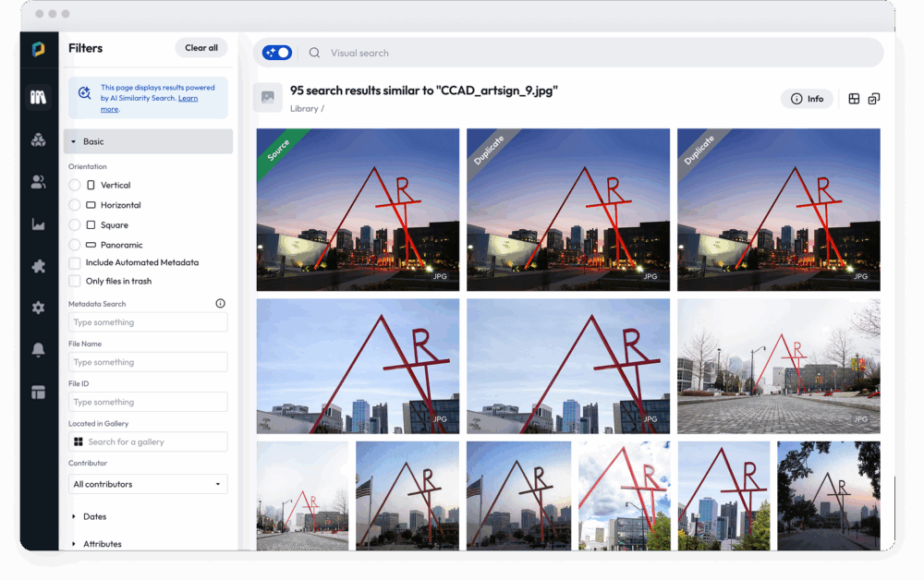Select the Panoramic orientation radio button

coord(74,245)
